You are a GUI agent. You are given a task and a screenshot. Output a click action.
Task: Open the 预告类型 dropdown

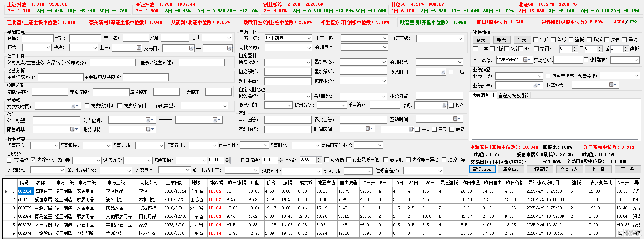pyautogui.click(x=636, y=75)
